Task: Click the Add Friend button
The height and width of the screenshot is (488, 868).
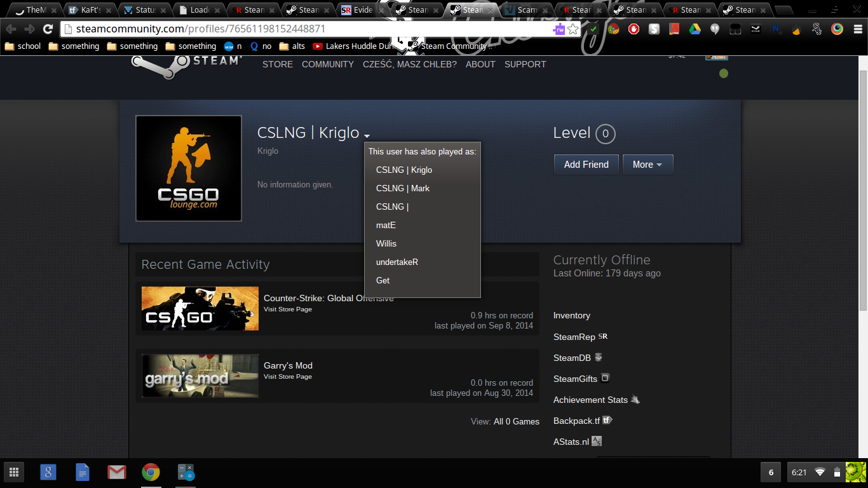Action: point(586,165)
